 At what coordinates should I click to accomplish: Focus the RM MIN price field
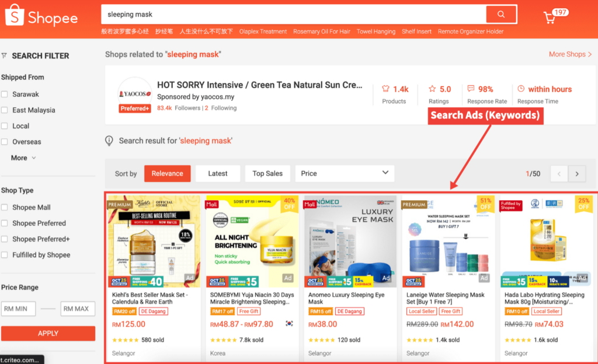click(x=19, y=309)
